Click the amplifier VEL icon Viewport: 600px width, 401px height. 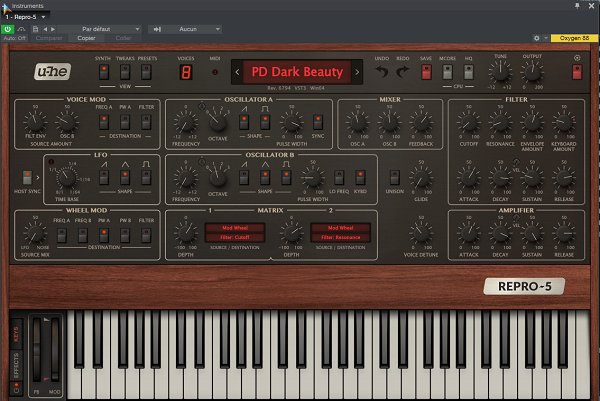tap(516, 218)
